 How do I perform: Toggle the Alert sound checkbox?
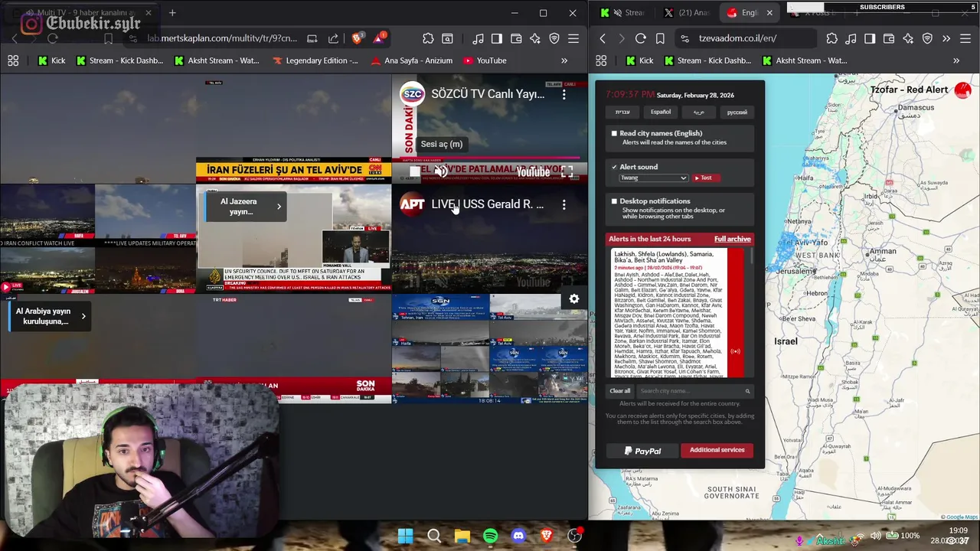coord(614,167)
